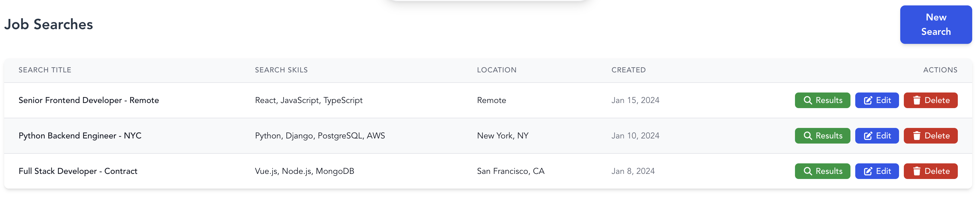Click magnifier icon for Python Backend Engineer results

(x=807, y=136)
